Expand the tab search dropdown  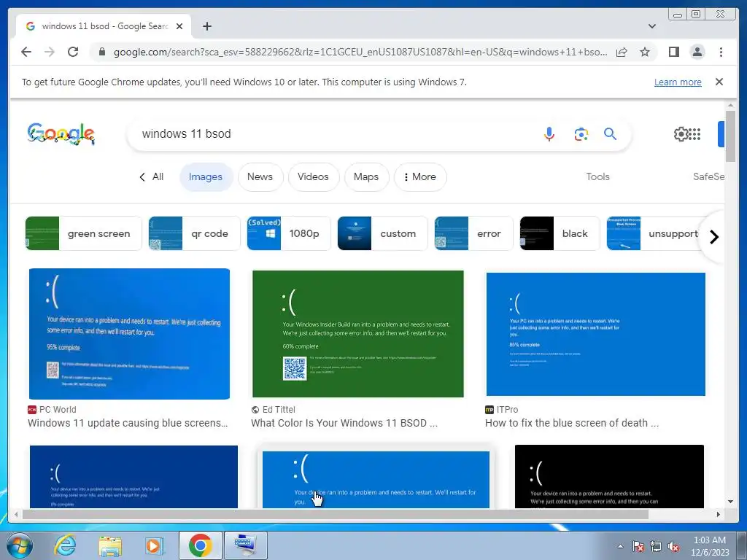pyautogui.click(x=651, y=26)
